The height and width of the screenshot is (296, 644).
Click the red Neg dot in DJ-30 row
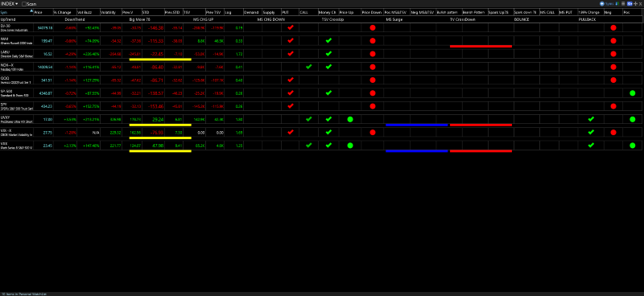tap(613, 28)
